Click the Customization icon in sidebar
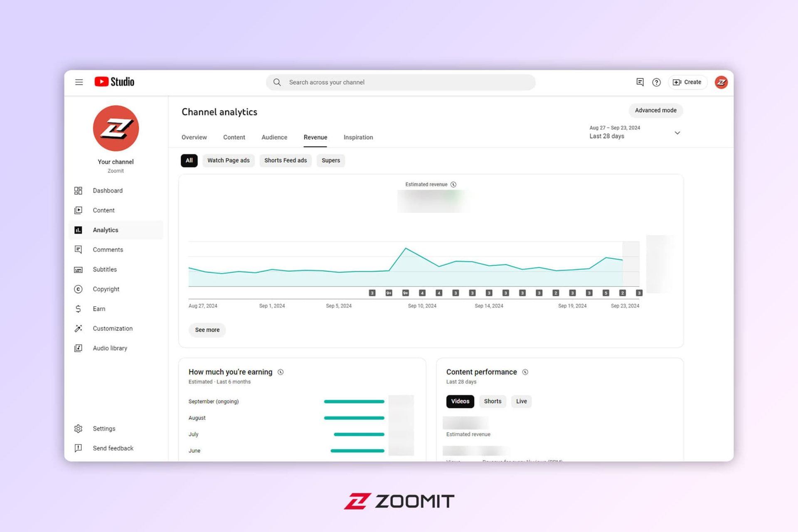798x532 pixels. coord(79,328)
